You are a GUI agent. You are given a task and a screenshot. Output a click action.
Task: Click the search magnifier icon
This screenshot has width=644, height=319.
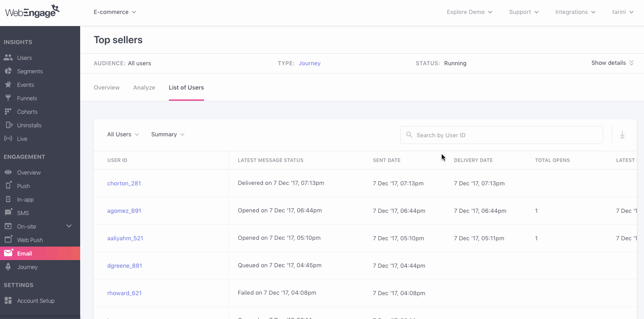[x=409, y=135]
